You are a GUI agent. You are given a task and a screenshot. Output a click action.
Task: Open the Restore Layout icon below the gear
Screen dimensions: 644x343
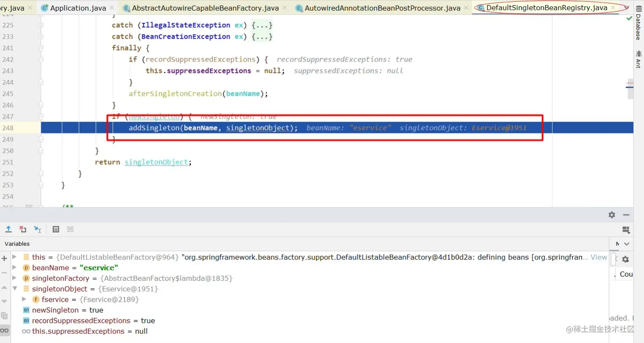point(626,230)
